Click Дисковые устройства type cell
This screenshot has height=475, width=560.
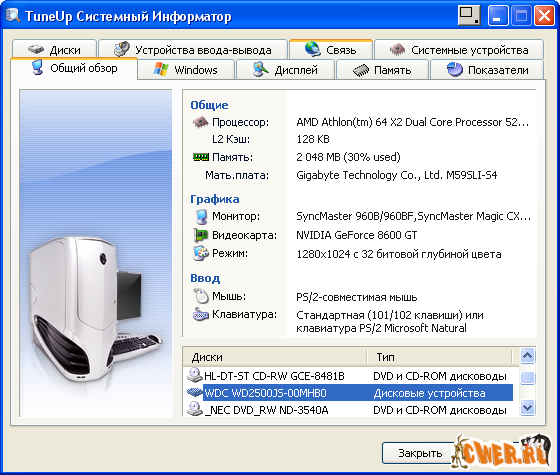pyautogui.click(x=429, y=393)
